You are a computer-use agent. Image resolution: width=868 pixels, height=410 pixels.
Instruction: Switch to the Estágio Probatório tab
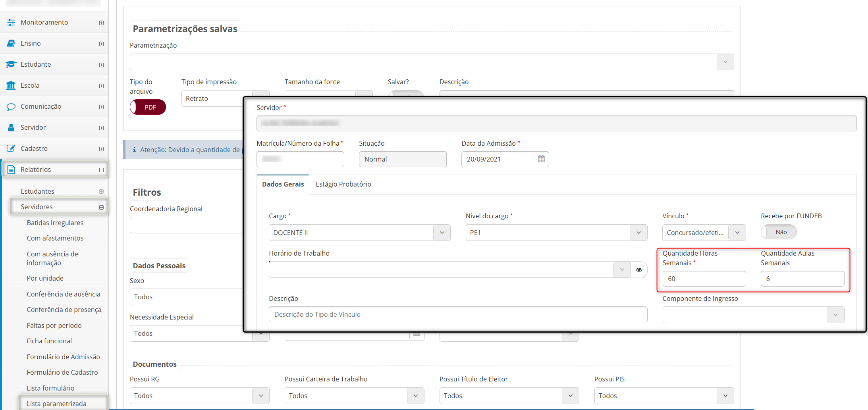(x=343, y=184)
